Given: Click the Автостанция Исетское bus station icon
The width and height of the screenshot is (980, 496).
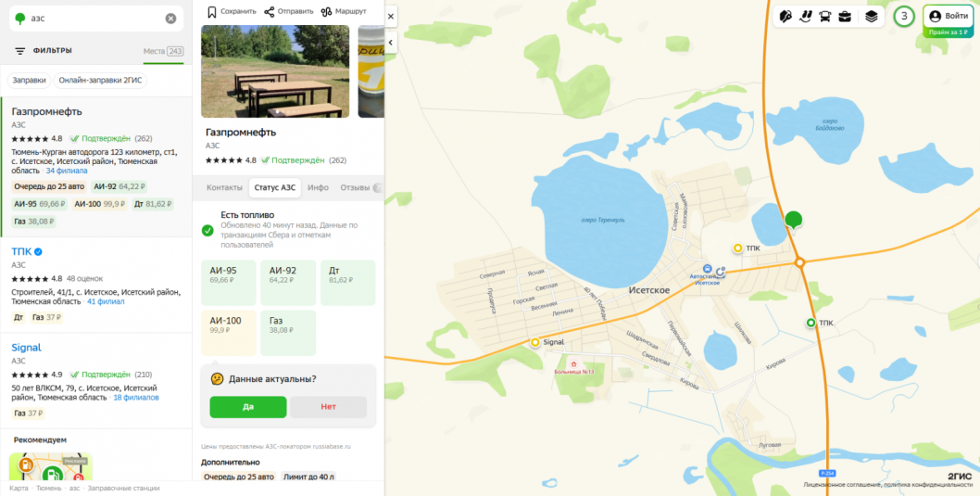Looking at the screenshot, I should click(708, 268).
